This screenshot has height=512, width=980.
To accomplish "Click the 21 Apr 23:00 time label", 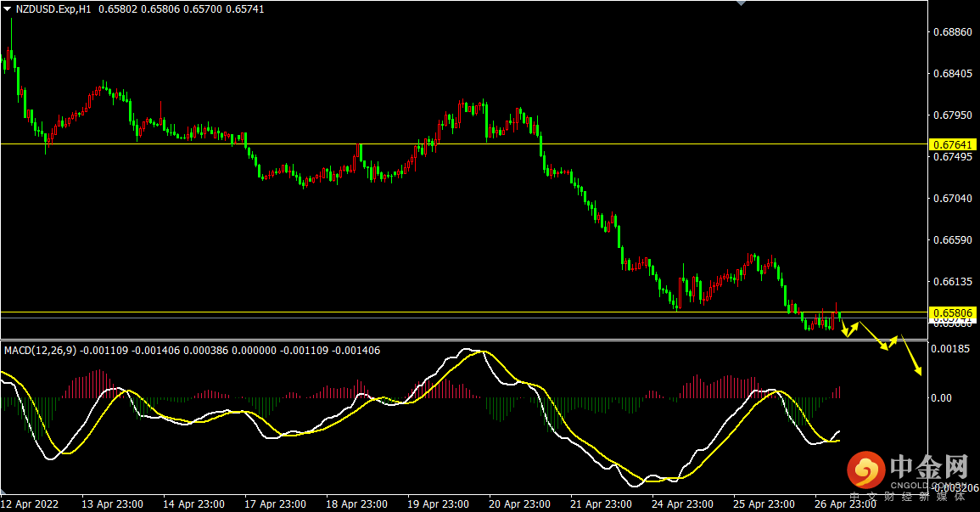I will pos(603,504).
